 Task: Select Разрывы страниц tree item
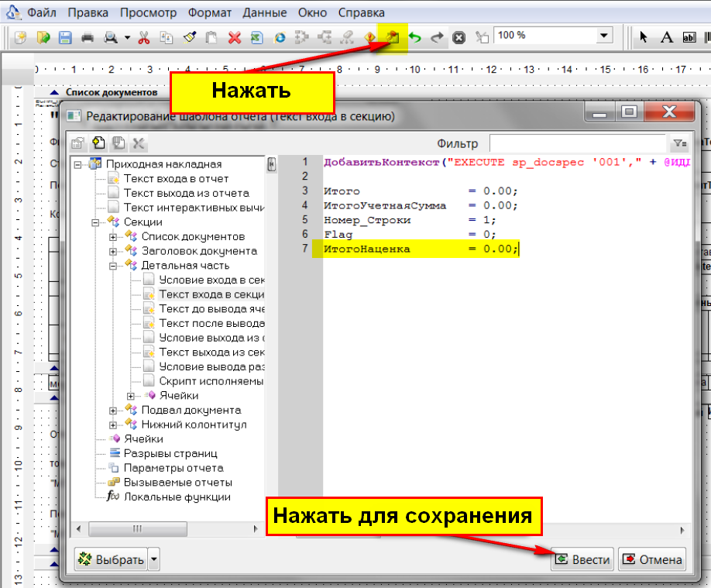(170, 454)
